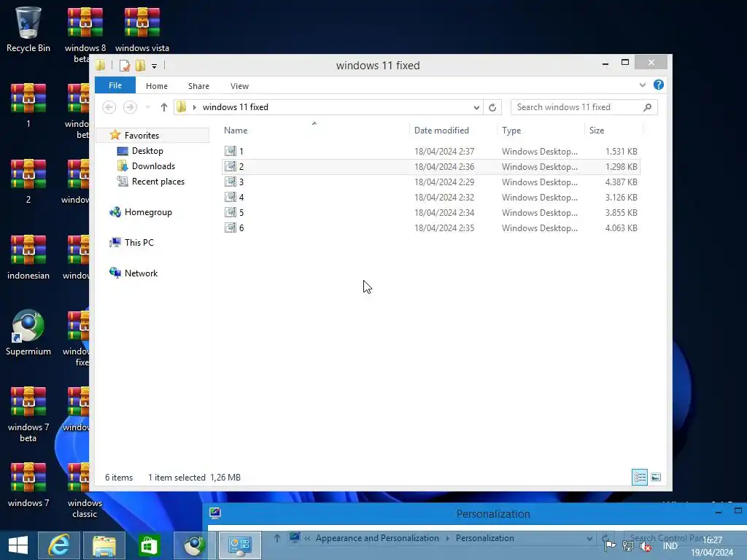747x560 pixels.
Task: Go up one folder level
Action: click(x=164, y=107)
